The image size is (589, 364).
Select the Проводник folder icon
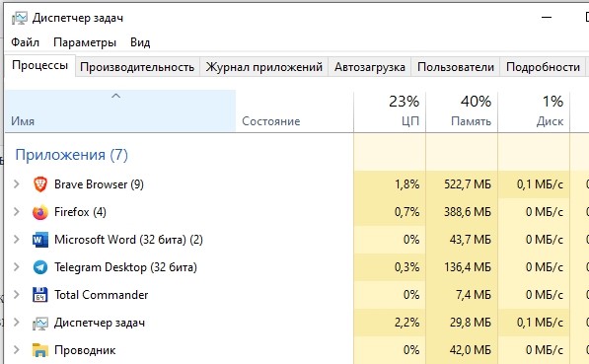40,350
